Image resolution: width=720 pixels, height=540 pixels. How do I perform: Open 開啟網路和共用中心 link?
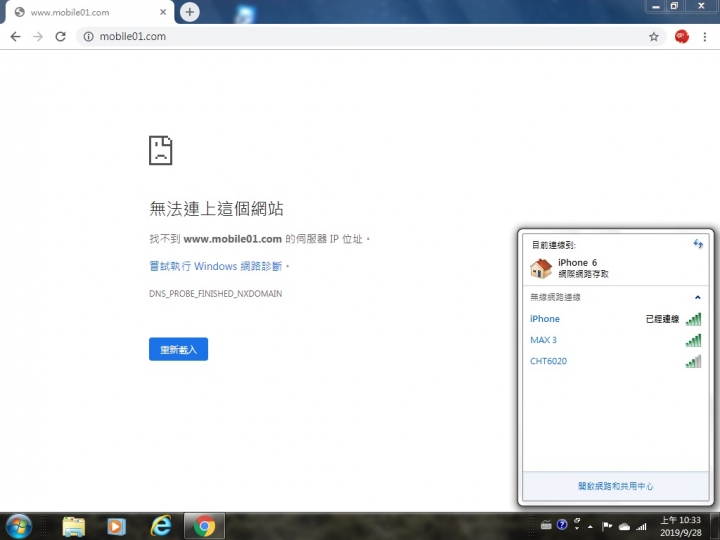615,486
